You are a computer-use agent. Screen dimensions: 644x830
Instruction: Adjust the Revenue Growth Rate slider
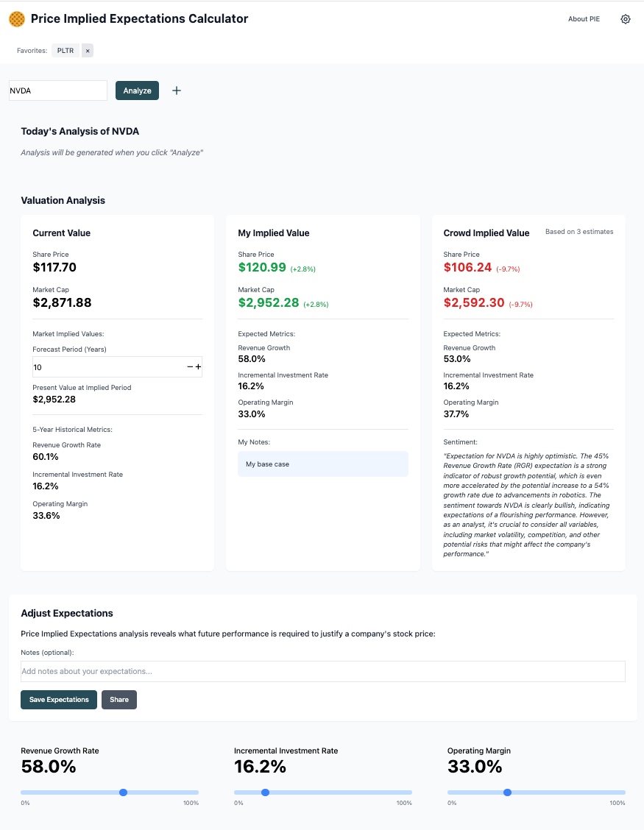click(x=110, y=792)
